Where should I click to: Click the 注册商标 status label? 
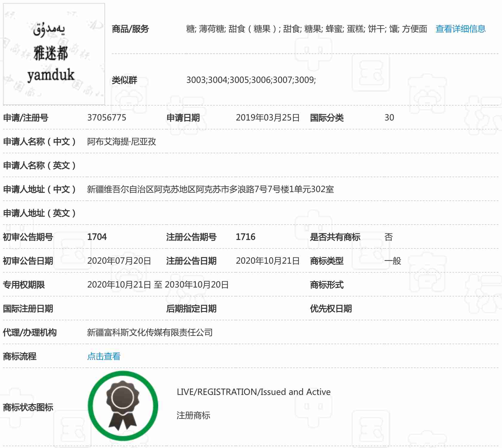[193, 415]
